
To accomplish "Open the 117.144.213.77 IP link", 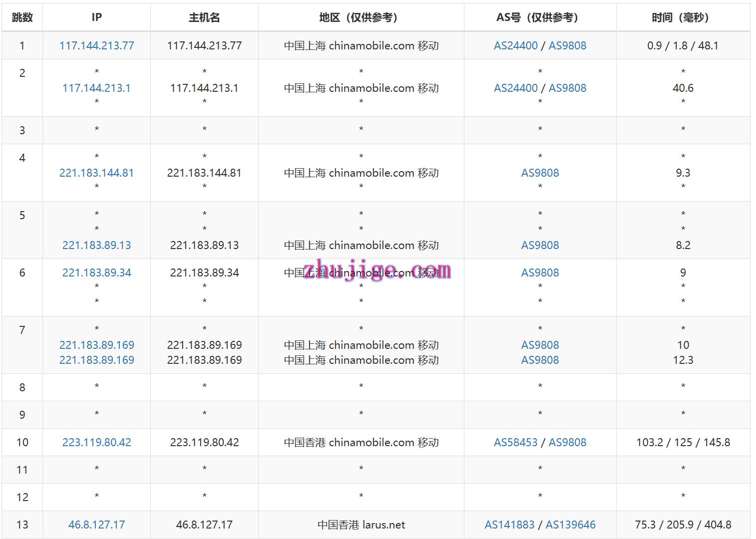I will pyautogui.click(x=96, y=45).
